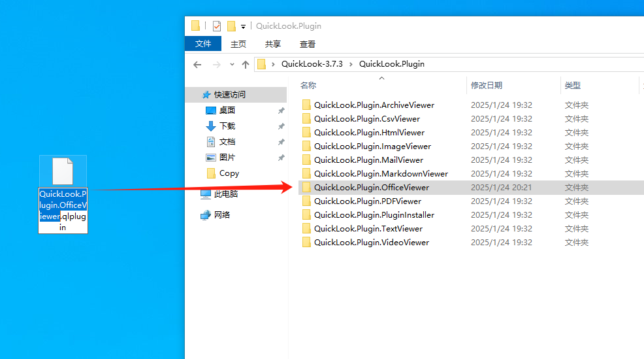Select the QuickLook.Plugin.HtmlViewer folder
Screen dimensions: 644x359
coord(369,132)
